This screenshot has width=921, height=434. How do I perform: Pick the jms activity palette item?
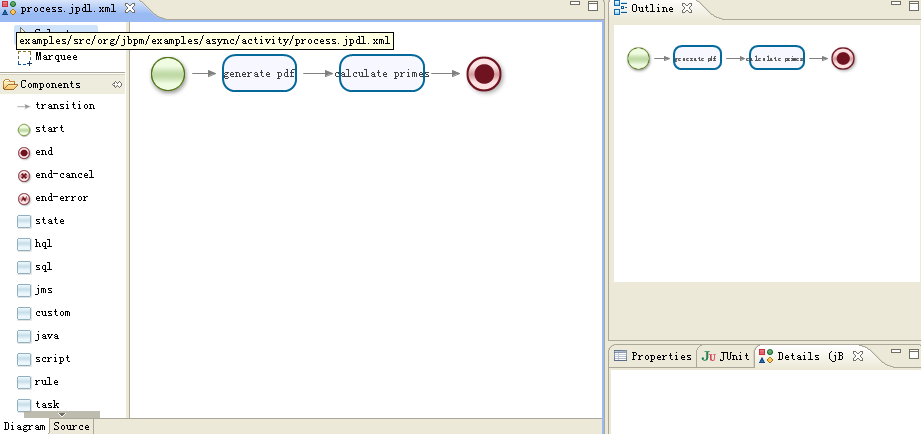point(35,290)
